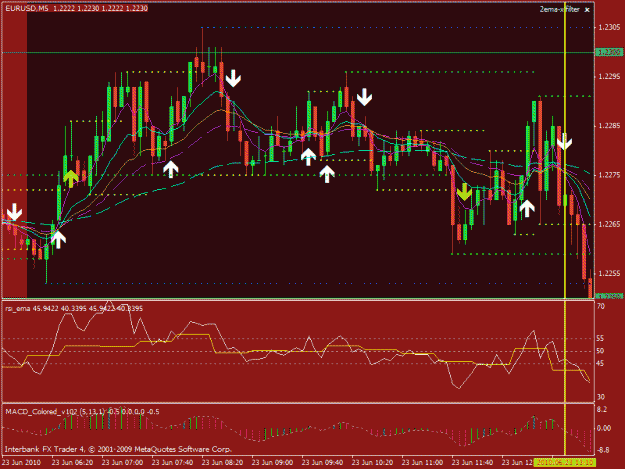The width and height of the screenshot is (625, 469).
Task: Click the 23 Jun 10:20 time axis label
Action: (372, 463)
